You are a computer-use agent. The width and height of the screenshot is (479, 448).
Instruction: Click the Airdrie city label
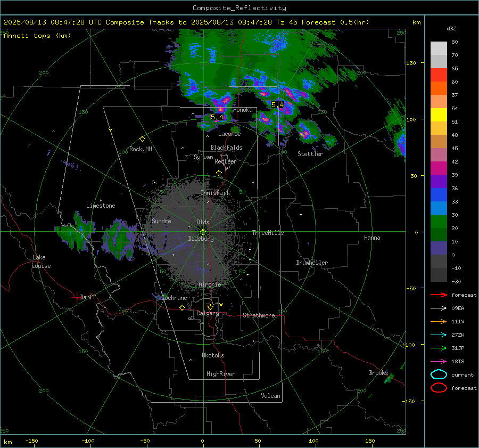pos(210,284)
